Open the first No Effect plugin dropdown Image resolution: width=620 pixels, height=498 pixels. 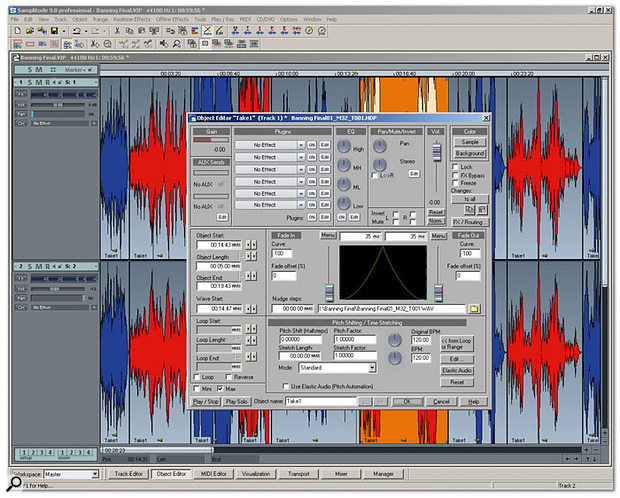[x=301, y=145]
